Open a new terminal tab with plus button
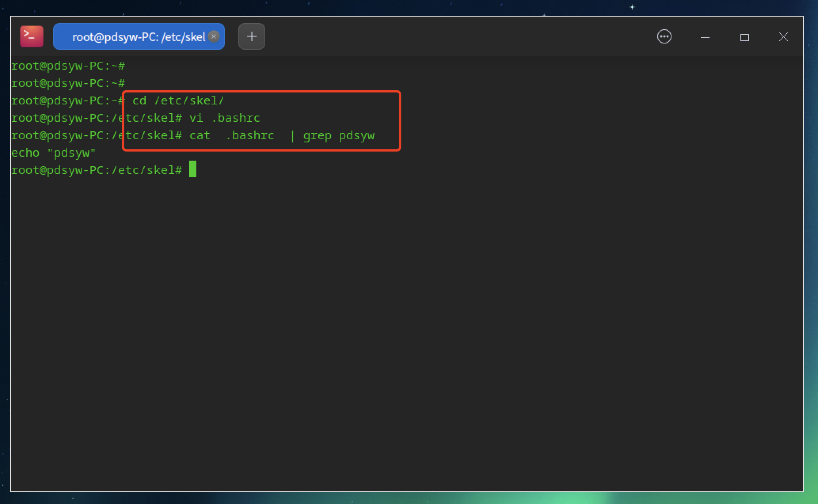The height and width of the screenshot is (504, 818). tap(252, 36)
